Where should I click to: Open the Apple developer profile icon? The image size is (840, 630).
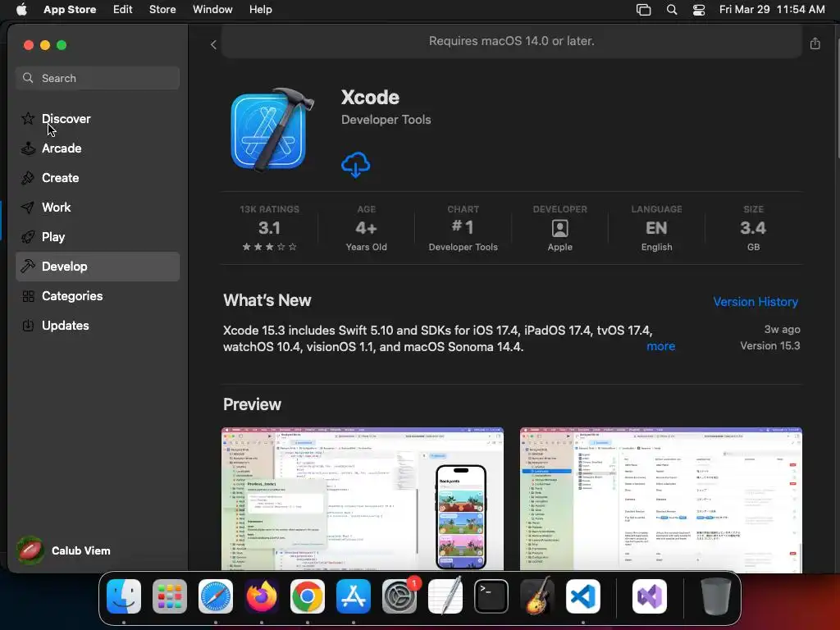(559, 228)
